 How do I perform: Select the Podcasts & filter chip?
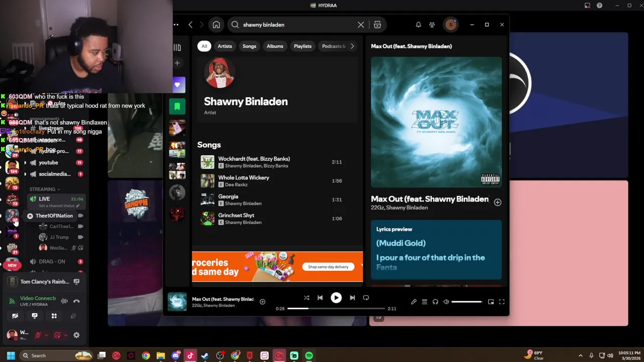click(334, 46)
